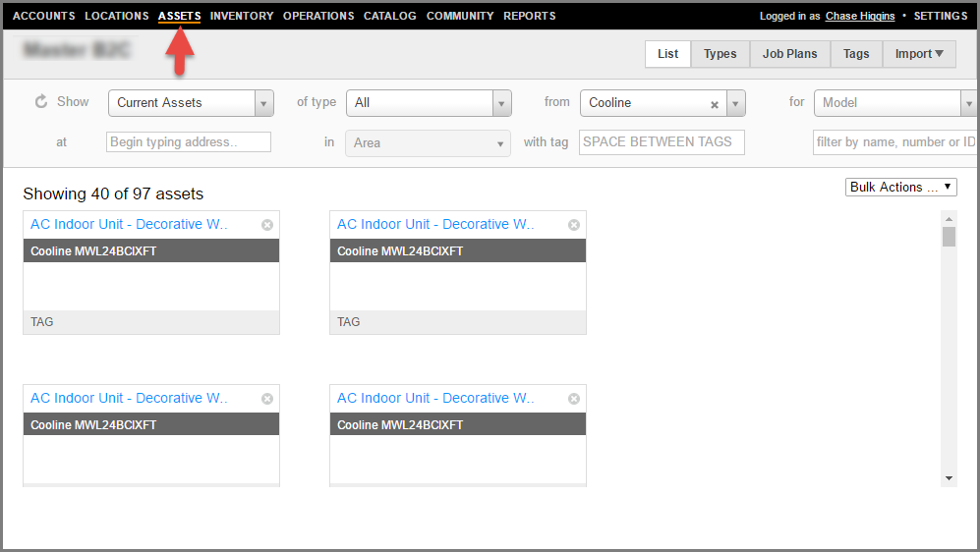Click the asset list scroll down arrow
The width and height of the screenshot is (980, 552).
point(949,478)
